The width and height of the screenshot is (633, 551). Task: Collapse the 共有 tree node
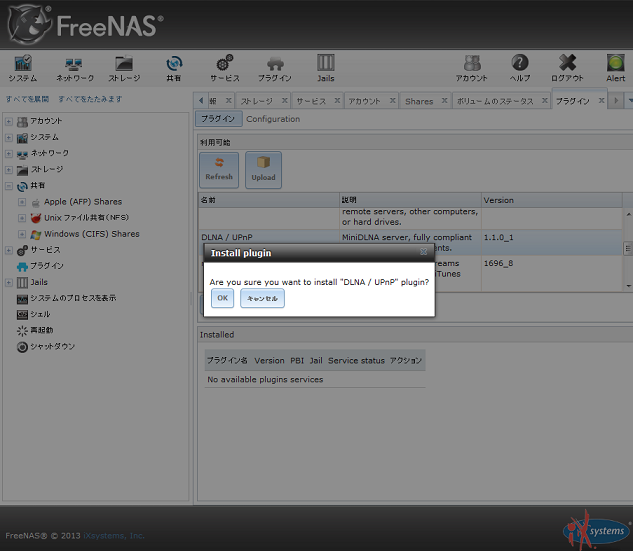(9, 186)
